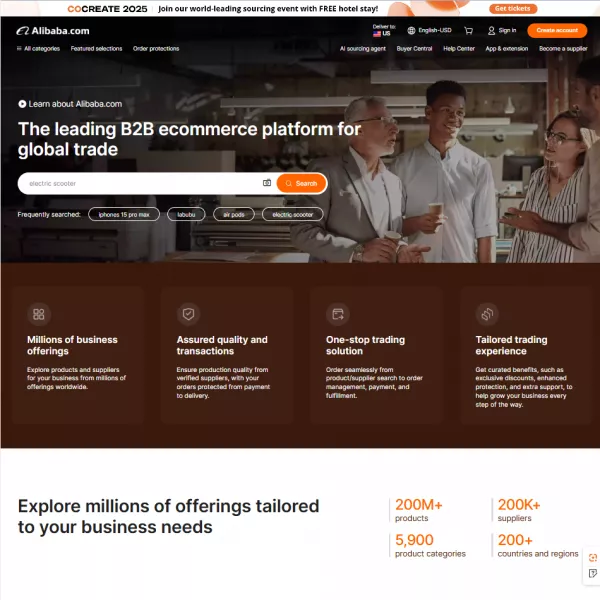
Task: Click Explore millions of offerings heading
Action: (x=168, y=516)
